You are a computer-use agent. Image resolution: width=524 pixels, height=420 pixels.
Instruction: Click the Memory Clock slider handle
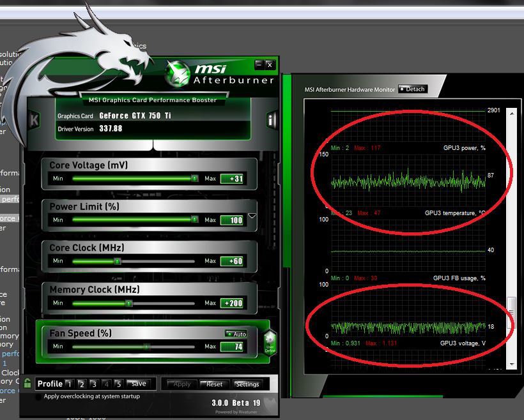128,303
